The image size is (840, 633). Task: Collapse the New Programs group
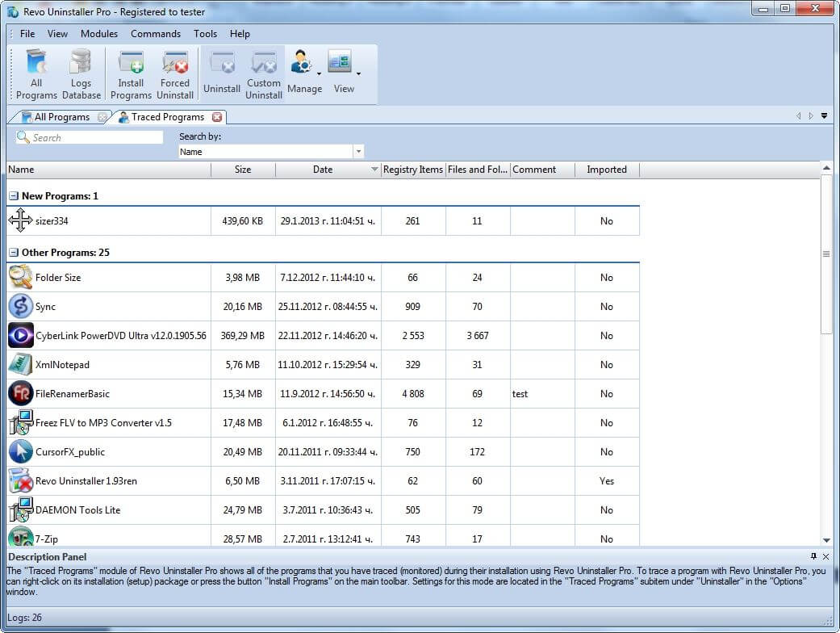(14, 196)
